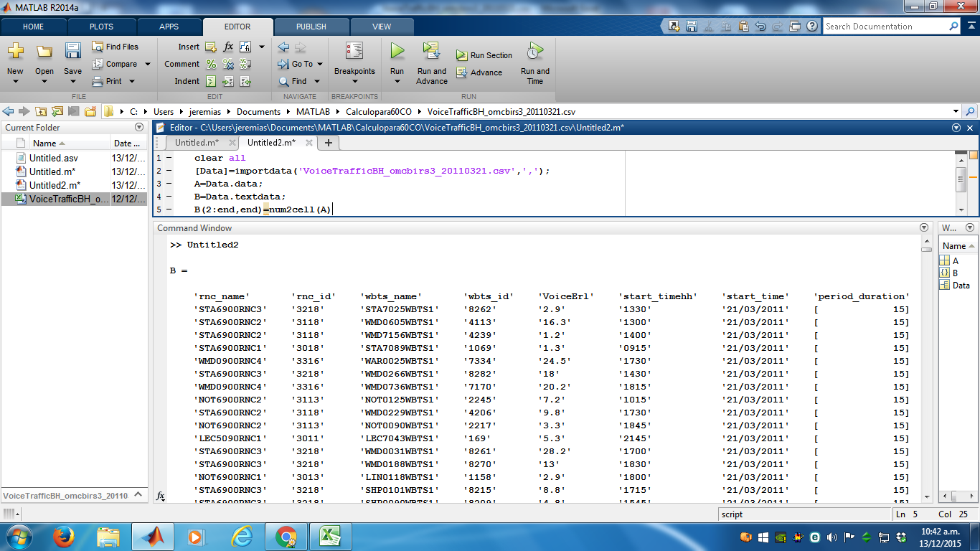Click the Save floppy disk icon
The width and height of the screenshot is (980, 551).
(72, 51)
